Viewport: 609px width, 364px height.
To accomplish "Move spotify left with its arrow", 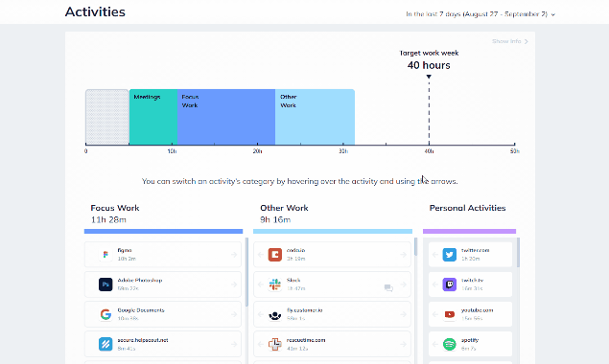I will tap(435, 344).
